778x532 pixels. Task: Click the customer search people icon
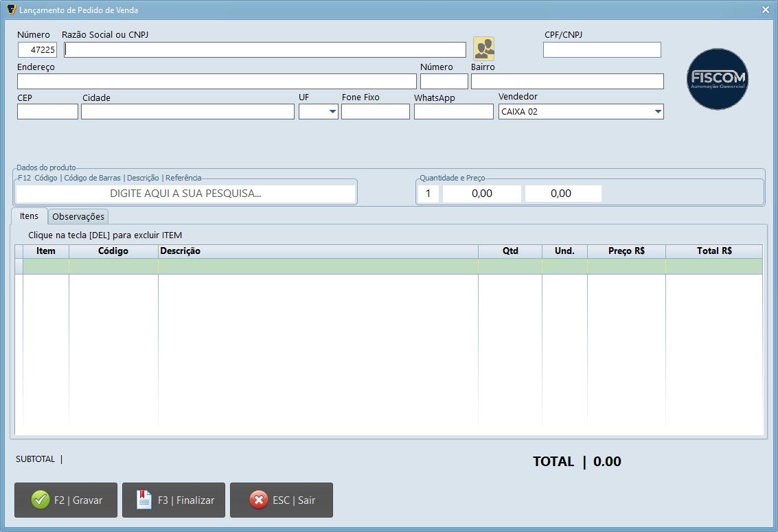483,49
